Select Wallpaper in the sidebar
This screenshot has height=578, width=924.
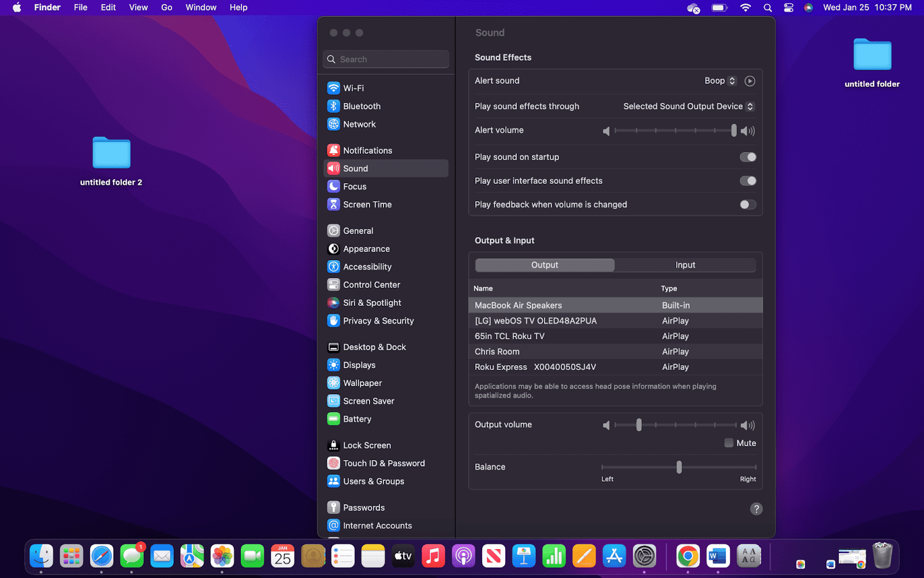point(386,383)
